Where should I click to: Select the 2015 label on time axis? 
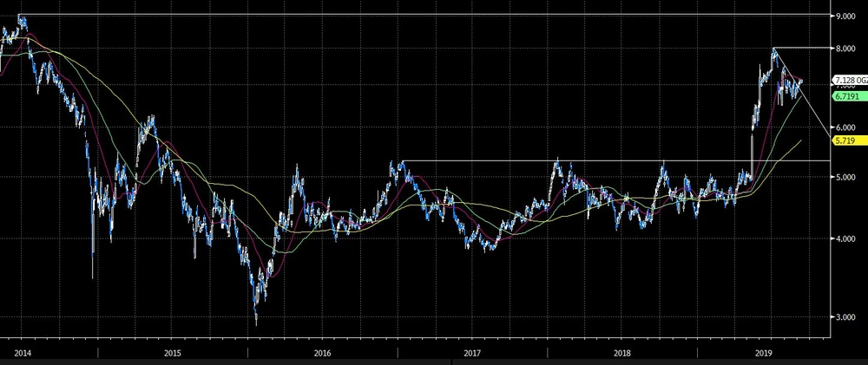click(x=172, y=353)
